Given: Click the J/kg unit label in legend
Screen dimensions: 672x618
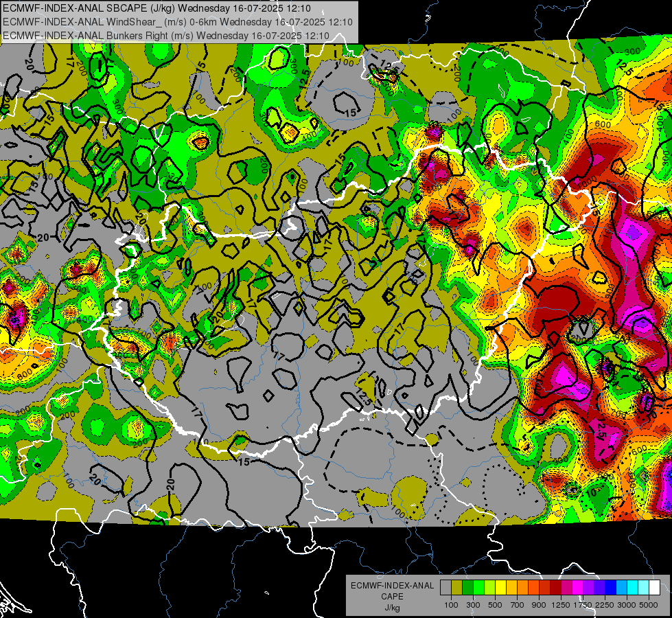Looking at the screenshot, I should (392, 608).
